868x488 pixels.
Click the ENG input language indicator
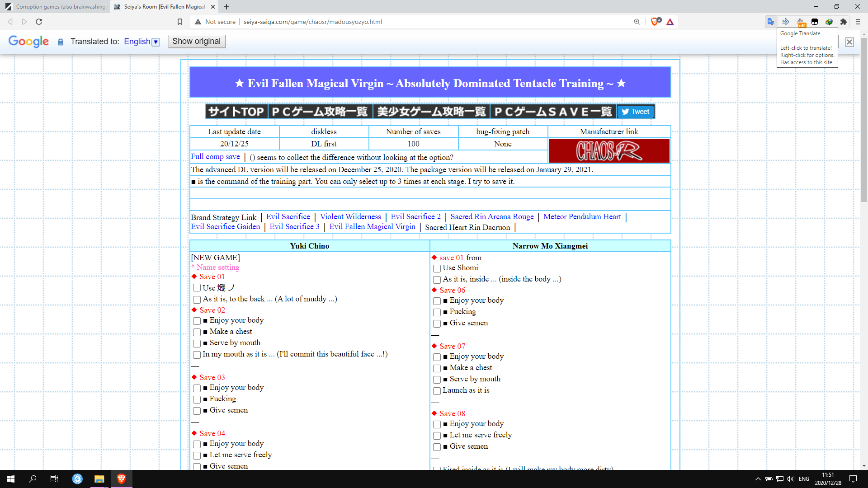point(804,479)
